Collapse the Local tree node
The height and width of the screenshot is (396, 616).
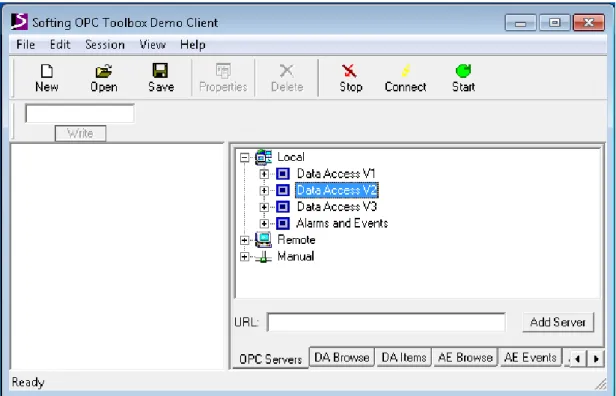pyautogui.click(x=245, y=158)
